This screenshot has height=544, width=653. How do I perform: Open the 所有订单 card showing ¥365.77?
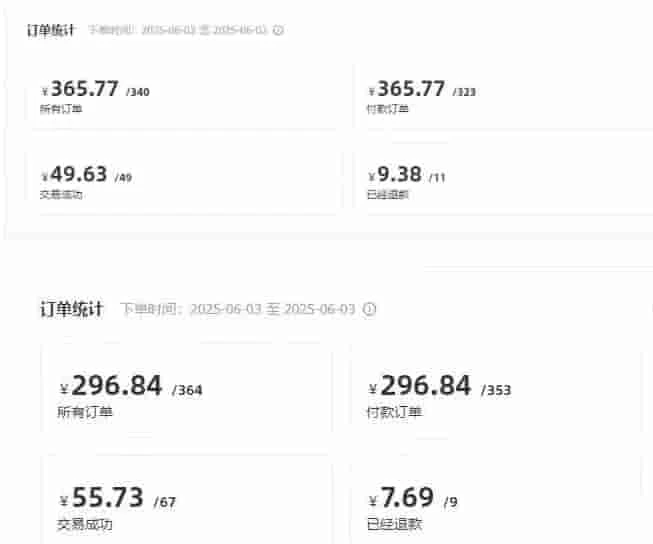183,97
